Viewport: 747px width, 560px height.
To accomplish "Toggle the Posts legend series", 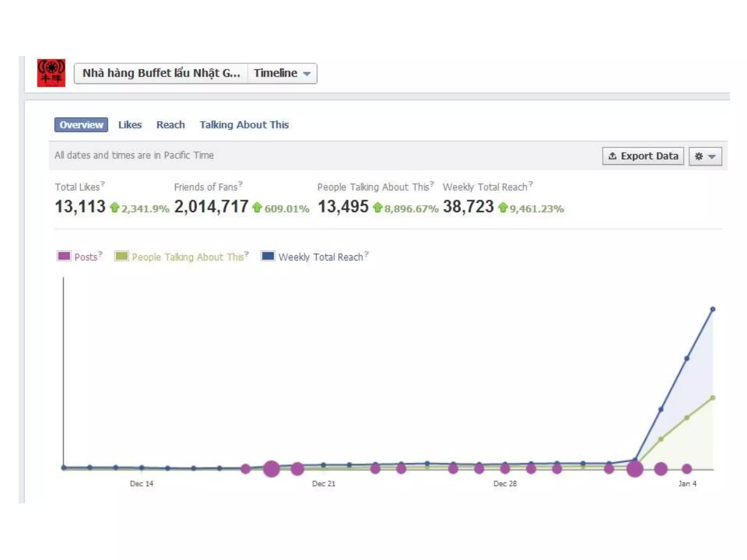I will click(86, 257).
